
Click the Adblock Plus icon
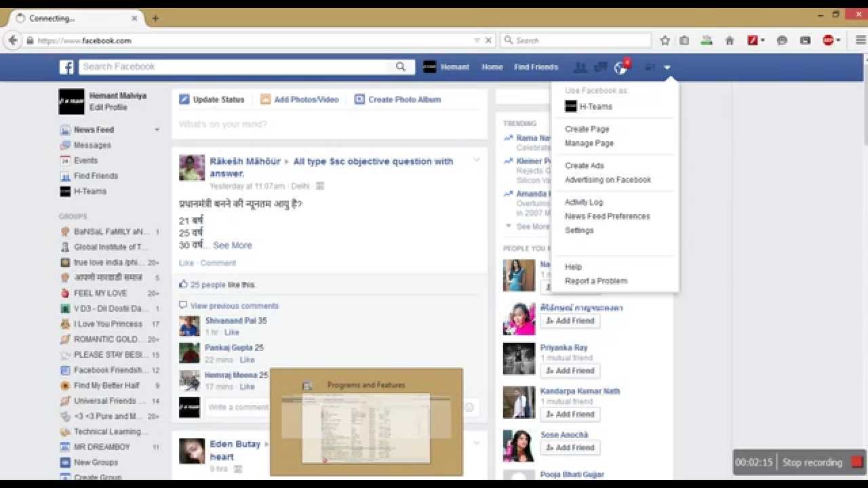828,41
